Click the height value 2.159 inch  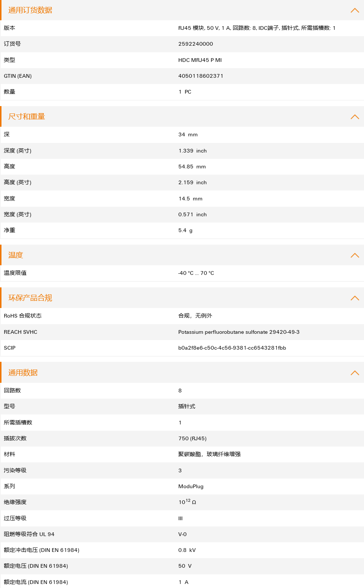(x=192, y=182)
